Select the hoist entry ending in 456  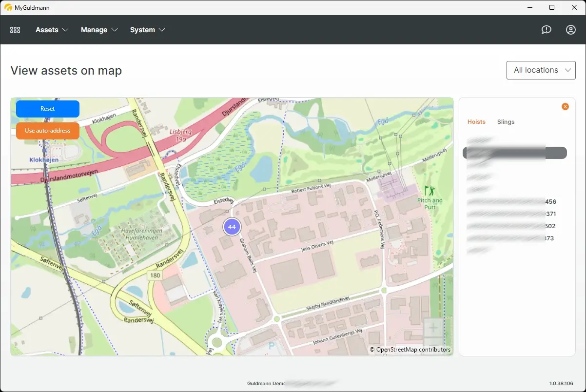[511, 201]
